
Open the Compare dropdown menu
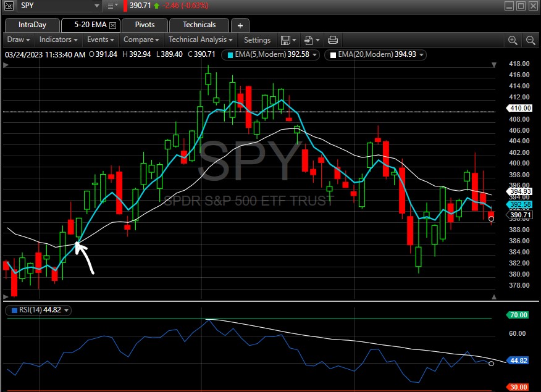[x=141, y=40]
